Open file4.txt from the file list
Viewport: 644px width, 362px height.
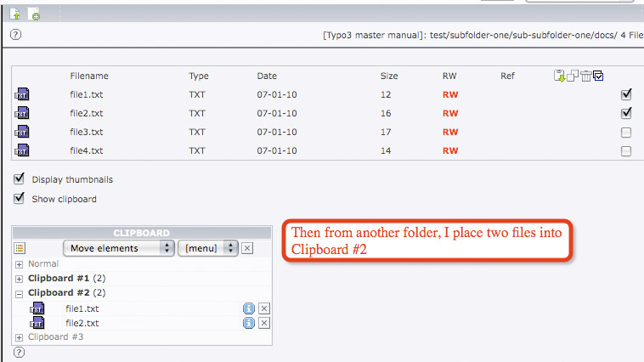click(x=86, y=150)
